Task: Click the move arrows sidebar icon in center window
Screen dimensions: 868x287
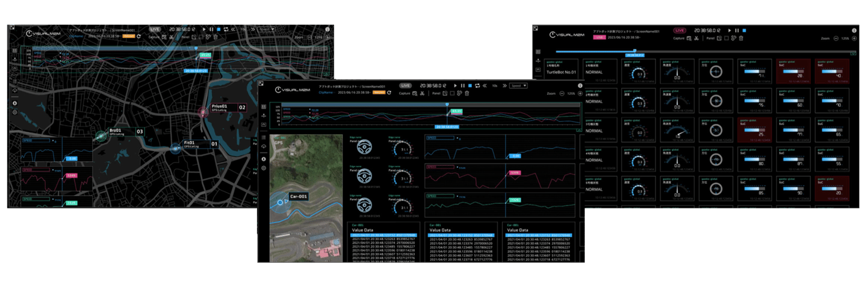Action: click(x=264, y=115)
